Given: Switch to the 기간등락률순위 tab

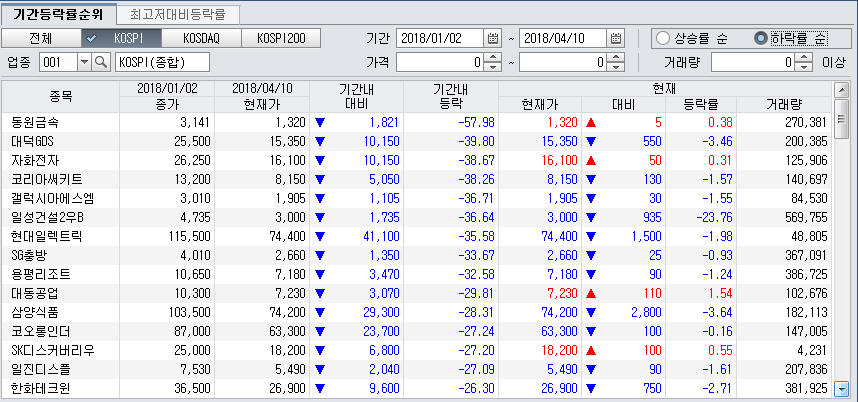Looking at the screenshot, I should point(55,14).
